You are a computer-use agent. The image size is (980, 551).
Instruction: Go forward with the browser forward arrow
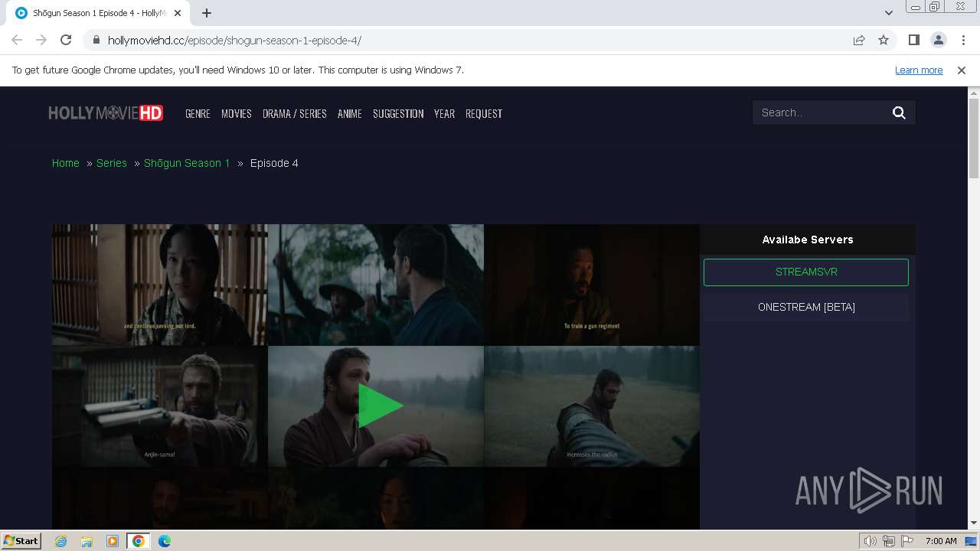click(x=41, y=40)
